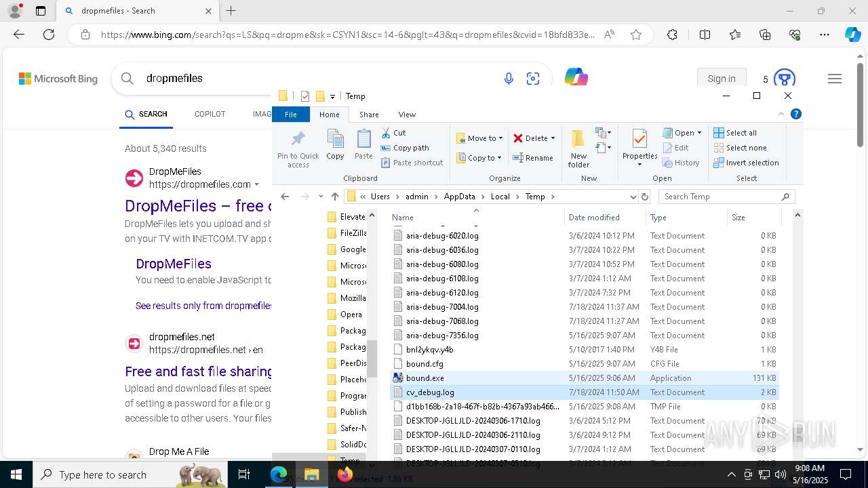Open Edge Extensions puzzle icon

point(672,35)
